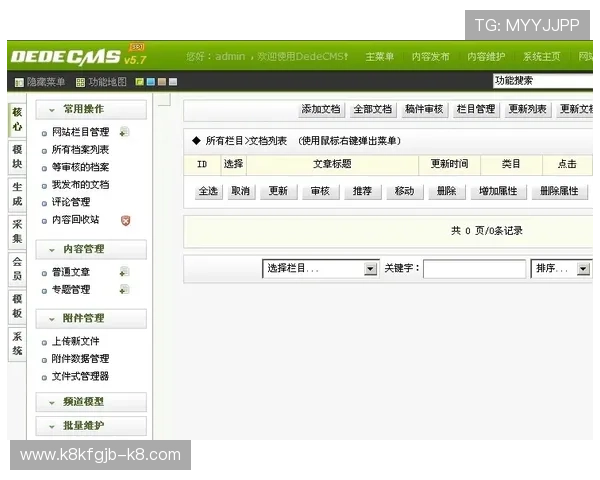Click the 更新 button below the table
600x480 pixels.
(279, 191)
